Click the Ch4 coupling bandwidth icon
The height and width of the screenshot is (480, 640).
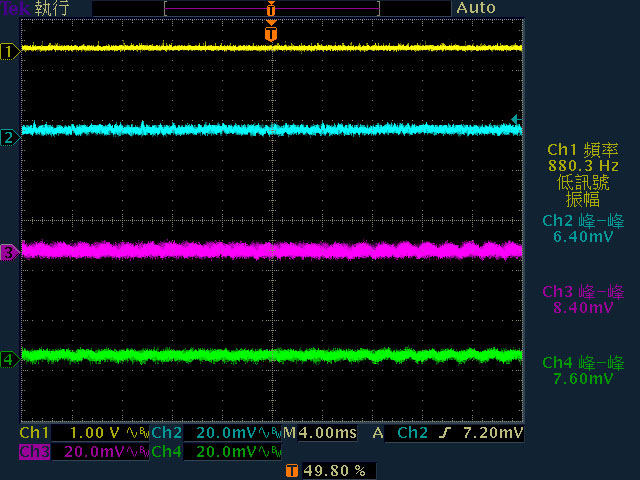coord(270,452)
